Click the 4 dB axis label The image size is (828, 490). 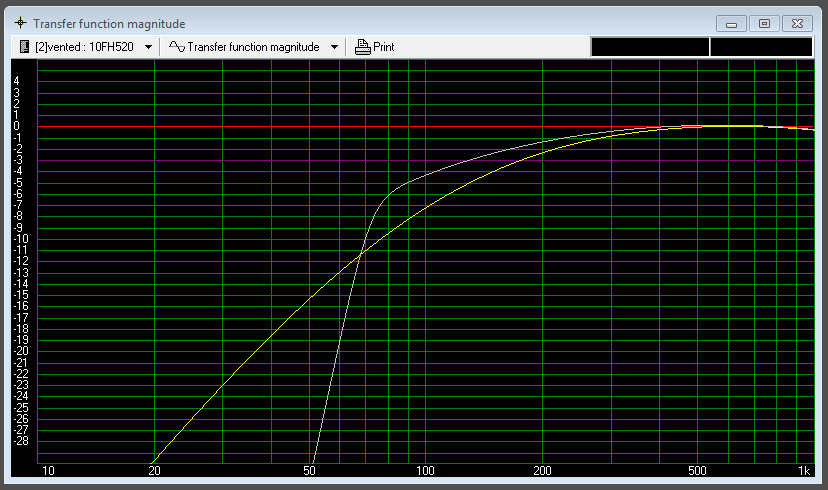pos(17,81)
